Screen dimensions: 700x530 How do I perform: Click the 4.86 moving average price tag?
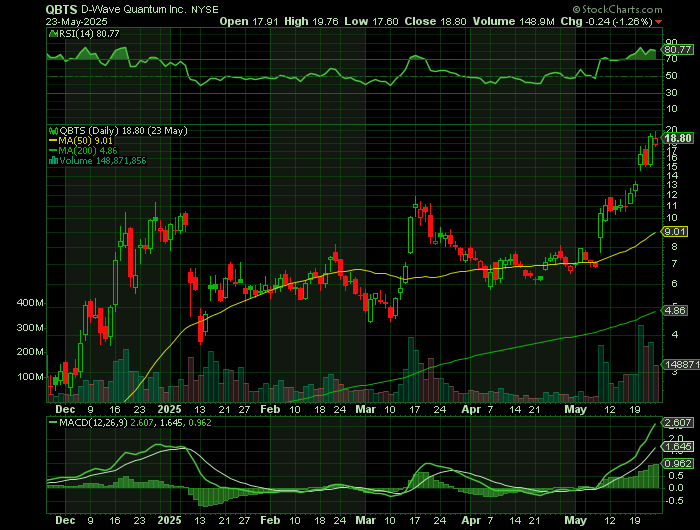coord(675,310)
